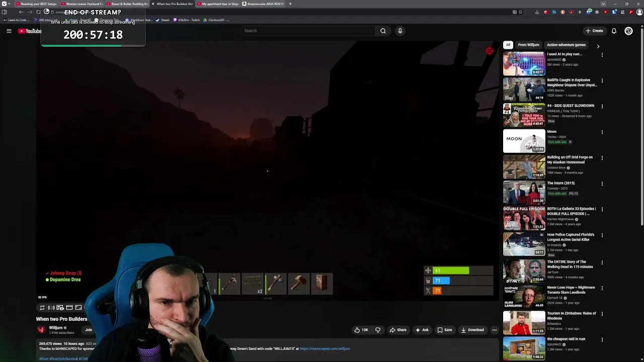Screen dimensions: 644x362
Task: Open the cheapest raid in rust thumbnail
Action: pos(524,348)
